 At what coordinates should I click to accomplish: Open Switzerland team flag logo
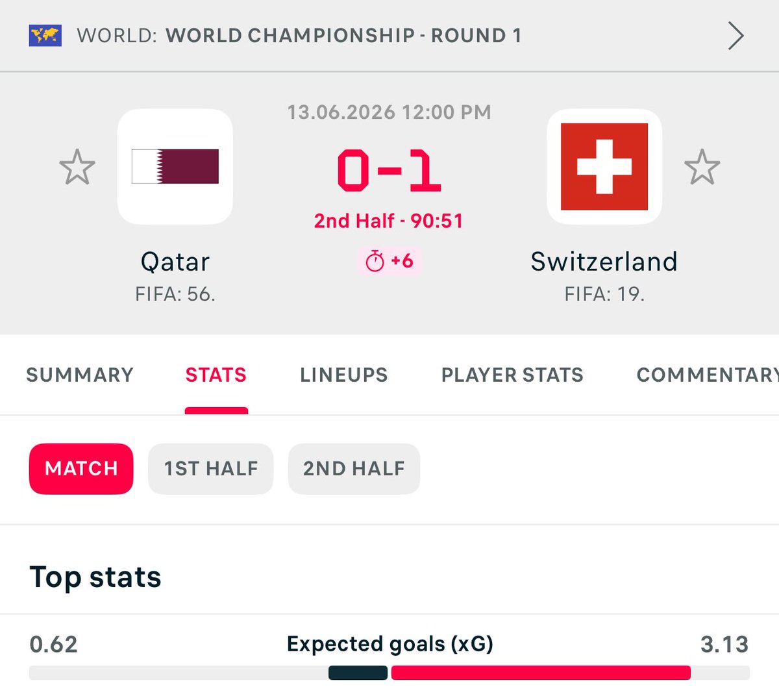(604, 167)
